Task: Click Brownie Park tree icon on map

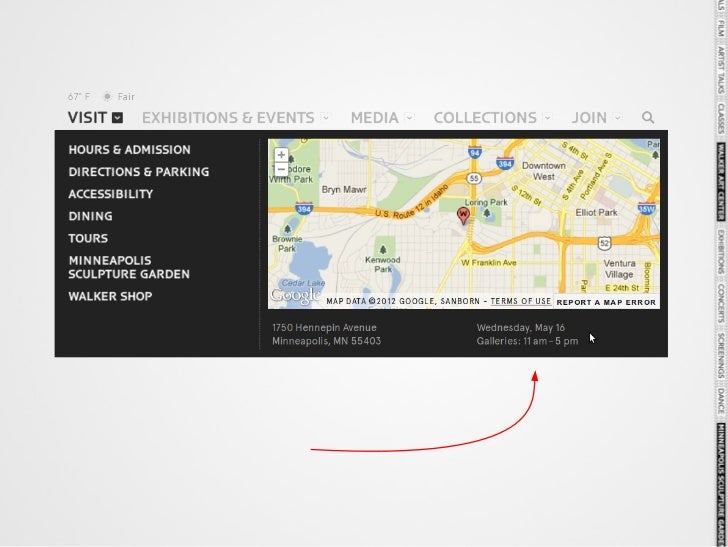Action: pyautogui.click(x=287, y=229)
